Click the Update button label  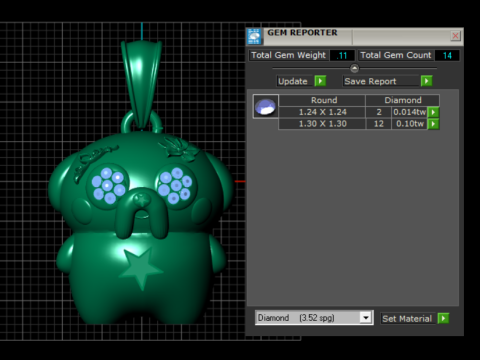point(293,81)
